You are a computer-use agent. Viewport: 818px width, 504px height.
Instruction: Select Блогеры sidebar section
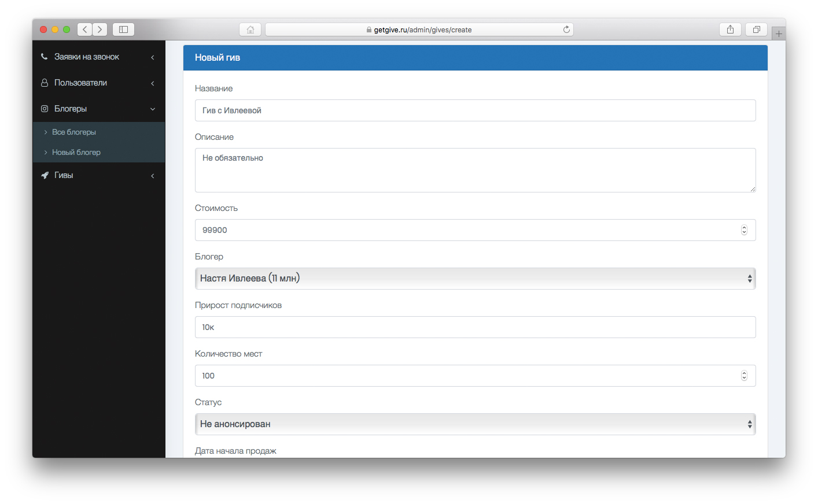point(99,109)
